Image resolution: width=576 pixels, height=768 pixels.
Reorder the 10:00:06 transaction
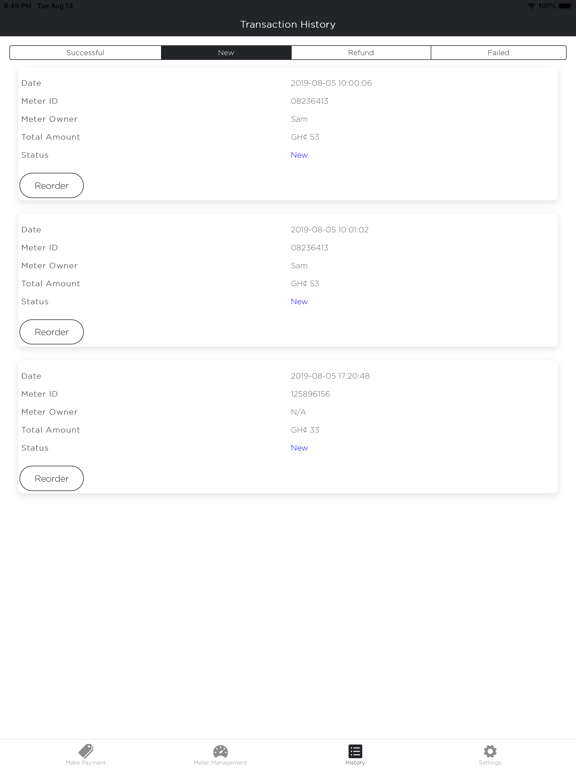[51, 186]
